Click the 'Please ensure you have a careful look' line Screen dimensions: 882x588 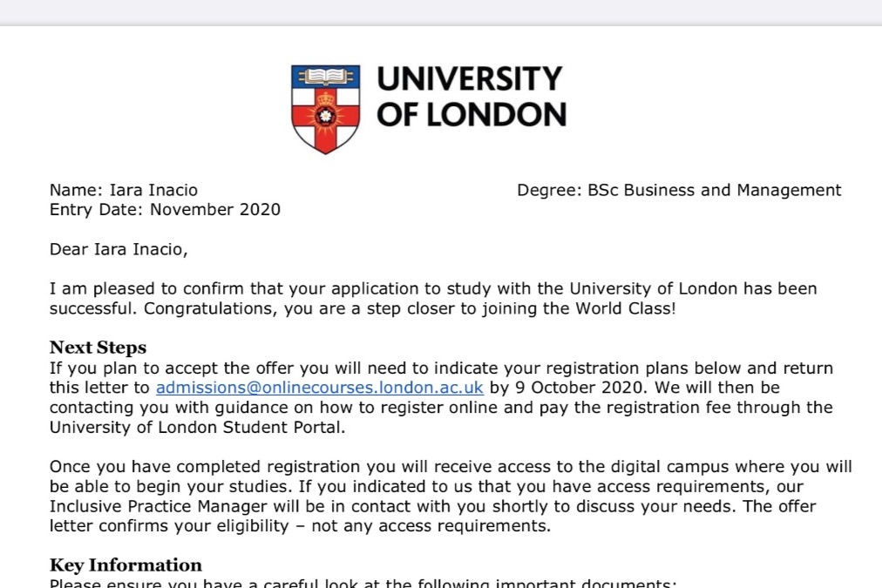[x=363, y=583]
